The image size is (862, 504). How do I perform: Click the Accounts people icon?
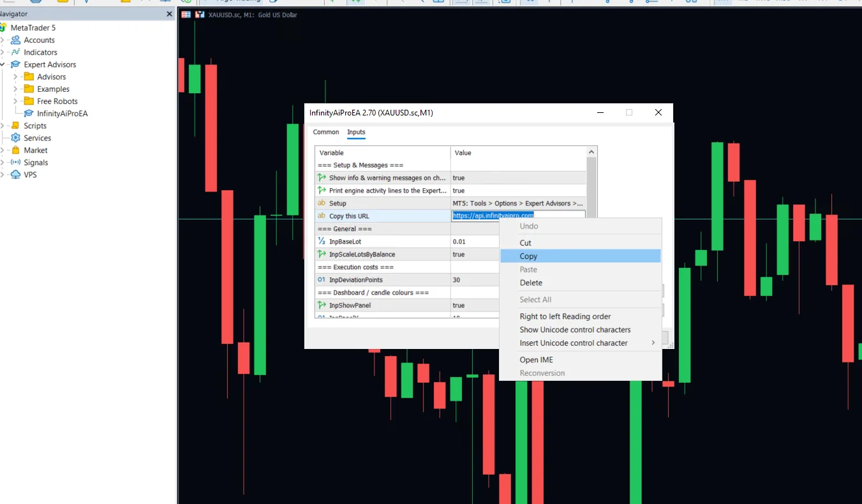coord(16,40)
